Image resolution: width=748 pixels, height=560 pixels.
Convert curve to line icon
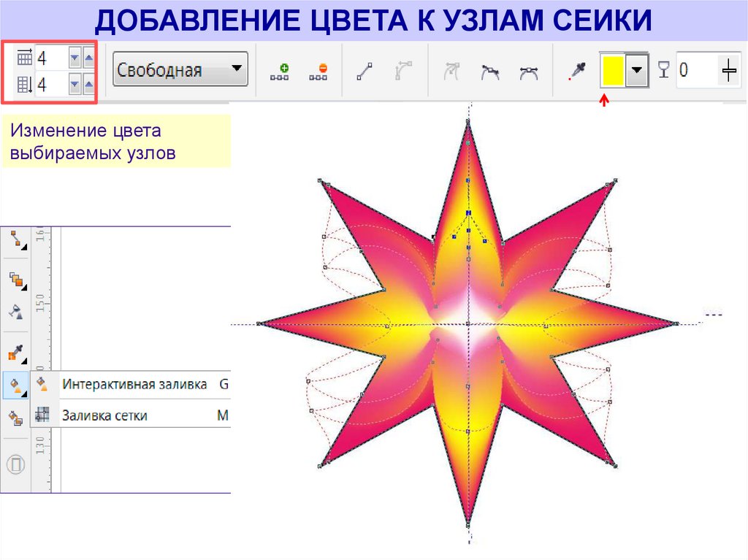pos(365,72)
